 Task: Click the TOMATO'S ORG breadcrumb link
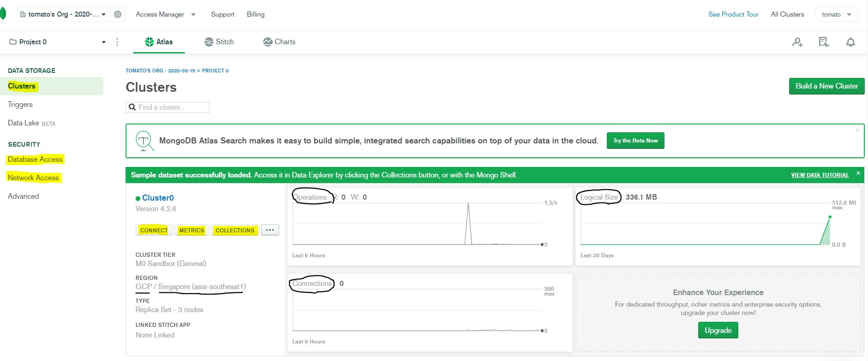pyautogui.click(x=161, y=71)
